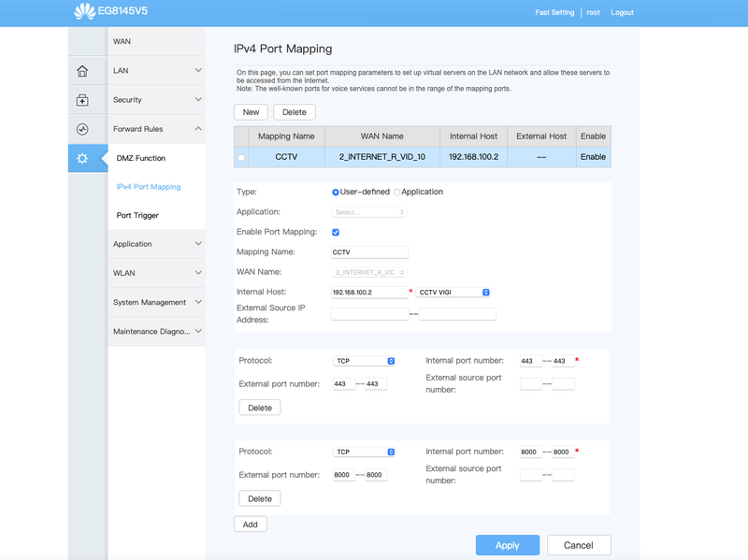Click the Internal Host IP field
The image size is (748, 560).
(369, 293)
